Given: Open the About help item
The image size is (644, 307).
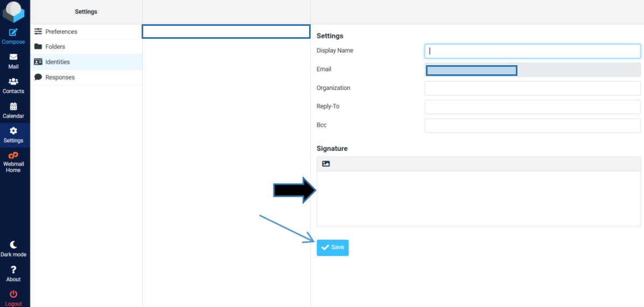Looking at the screenshot, I should [13, 274].
